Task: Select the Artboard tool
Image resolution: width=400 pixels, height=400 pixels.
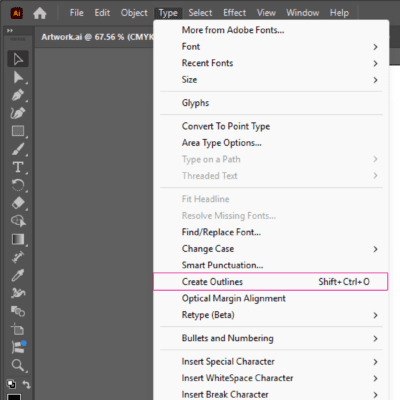Action: point(18,329)
